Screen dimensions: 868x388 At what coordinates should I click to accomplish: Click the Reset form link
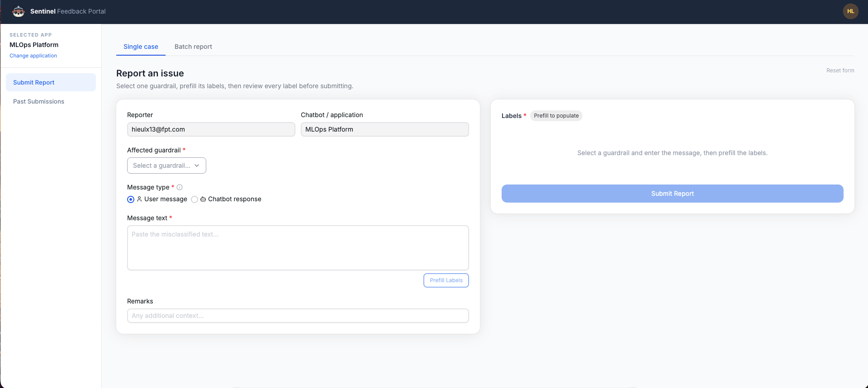840,71
